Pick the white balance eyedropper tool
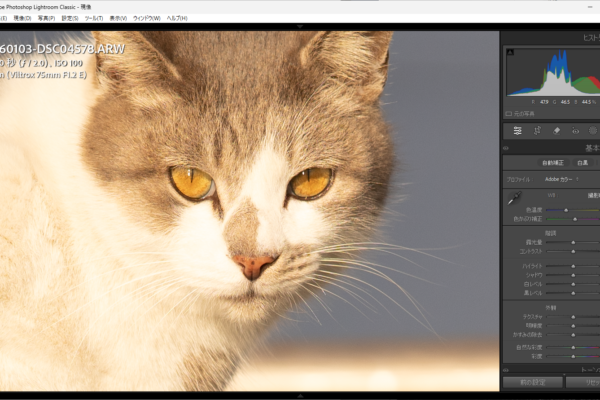This screenshot has height=400, width=600. tap(513, 200)
